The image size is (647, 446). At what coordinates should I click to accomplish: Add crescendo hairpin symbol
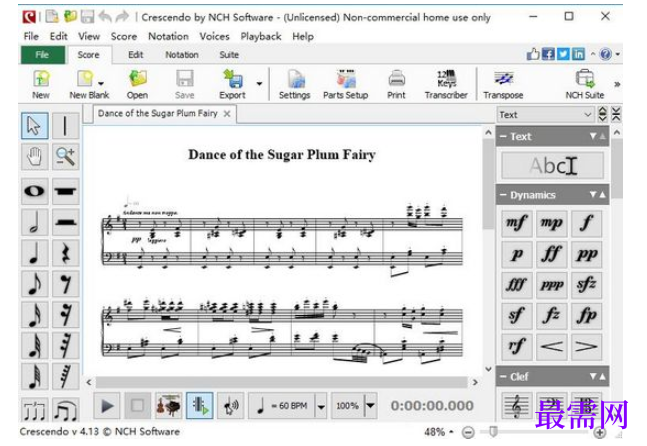coord(552,347)
